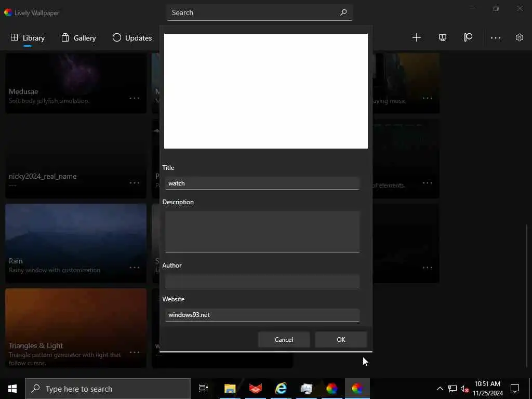Viewport: 532px width, 399px height.
Task: Select the Rain wallpaper card
Action: (x=76, y=243)
